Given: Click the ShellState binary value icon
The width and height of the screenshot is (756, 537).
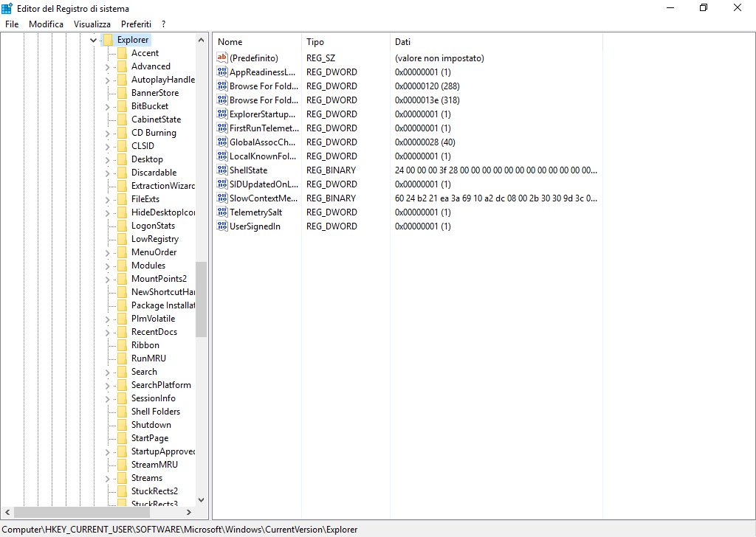Looking at the screenshot, I should [222, 170].
